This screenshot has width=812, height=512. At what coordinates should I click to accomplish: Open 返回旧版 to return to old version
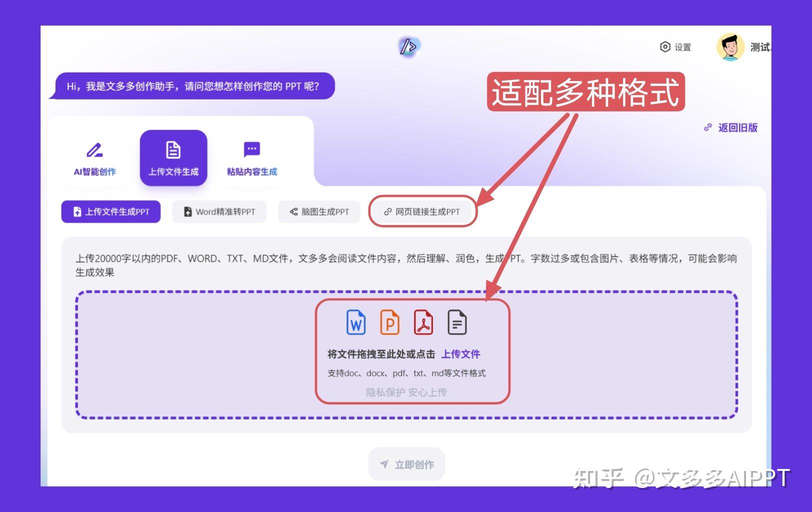731,127
